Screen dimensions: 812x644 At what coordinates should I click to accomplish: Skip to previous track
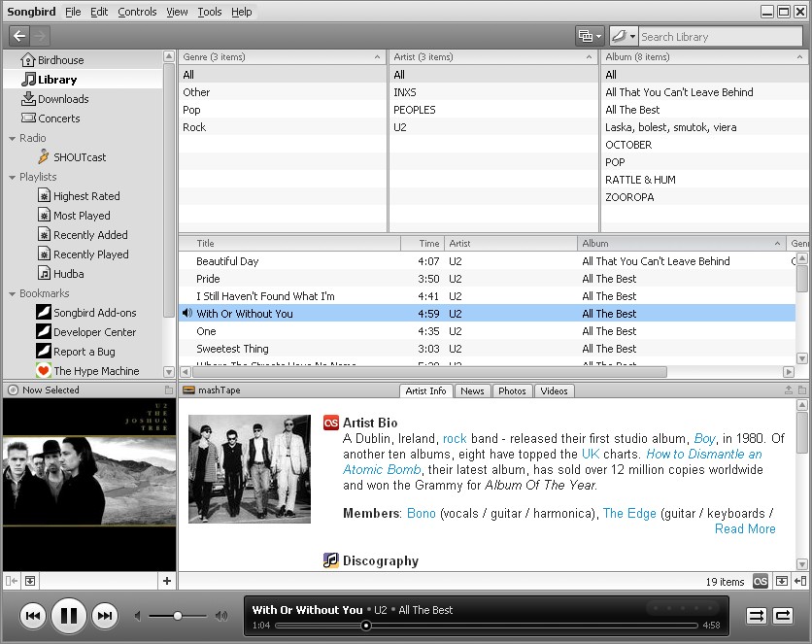(x=33, y=616)
